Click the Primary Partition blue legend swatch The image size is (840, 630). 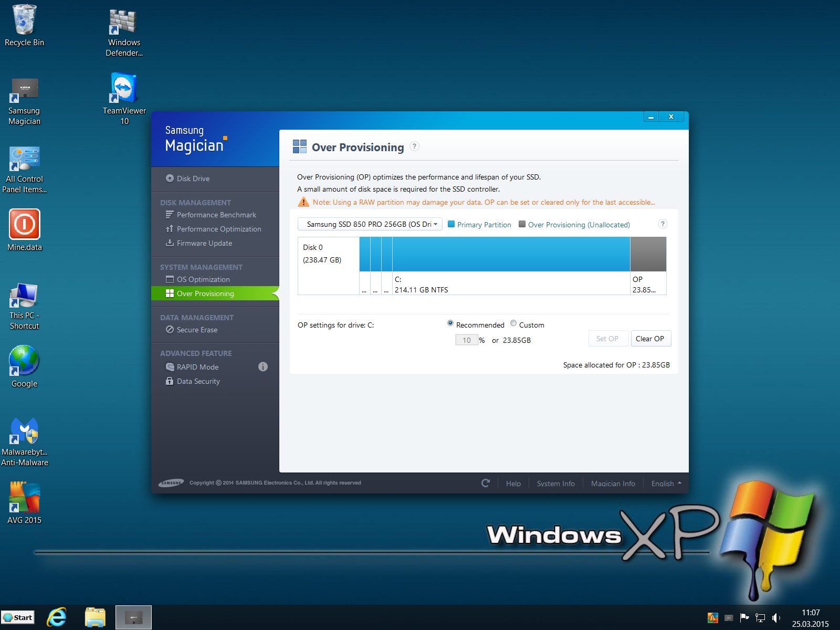tap(451, 224)
